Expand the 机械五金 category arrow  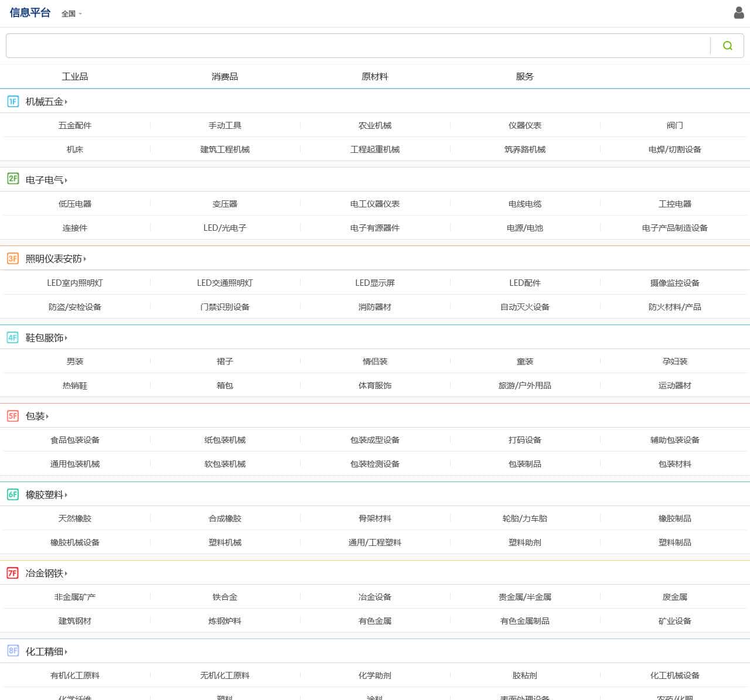(66, 102)
